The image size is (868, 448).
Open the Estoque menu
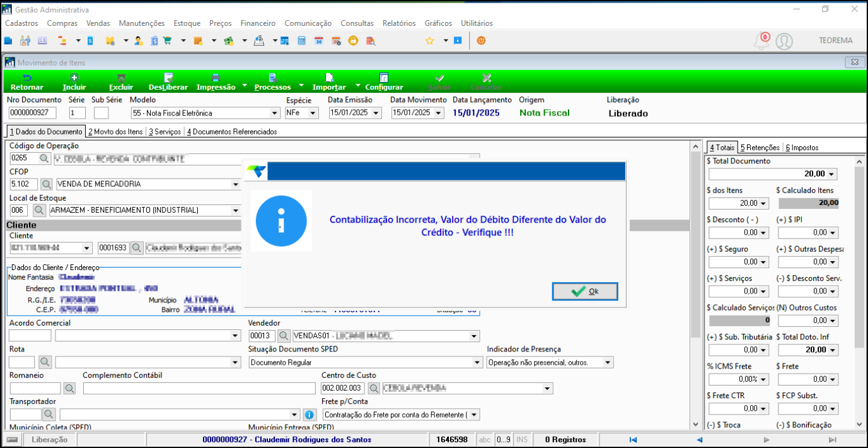pyautogui.click(x=187, y=23)
